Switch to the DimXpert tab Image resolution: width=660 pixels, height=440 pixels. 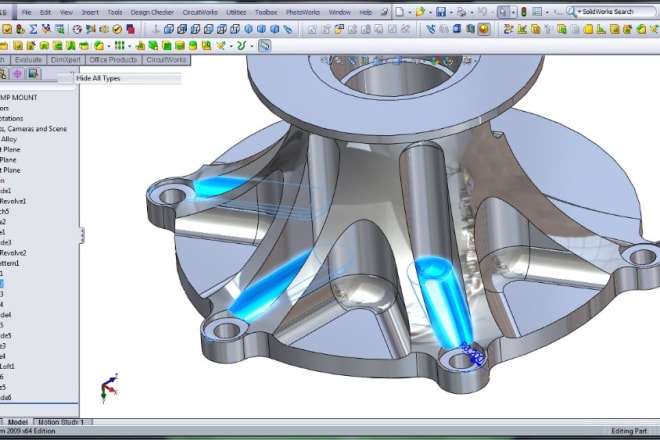(66, 60)
